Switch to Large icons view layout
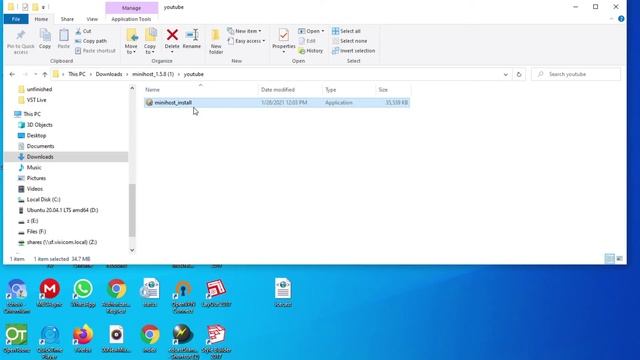This screenshot has height=360, width=640. point(619,259)
